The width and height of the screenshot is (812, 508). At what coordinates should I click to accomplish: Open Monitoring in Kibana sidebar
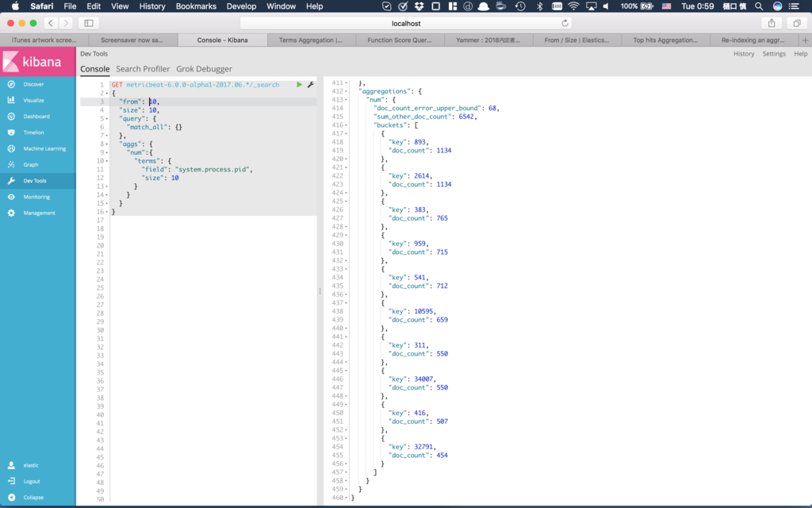coord(38,197)
